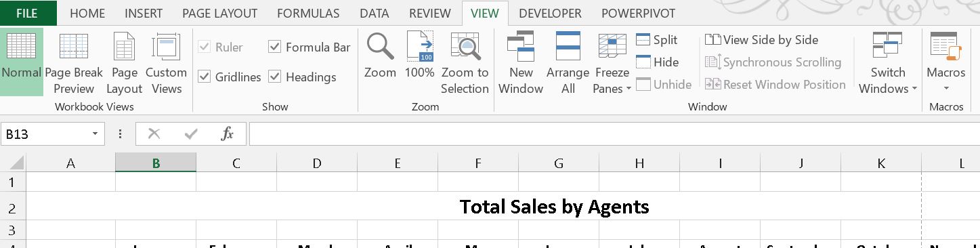The height and width of the screenshot is (248, 980).
Task: Click View Side by Side
Action: [762, 40]
